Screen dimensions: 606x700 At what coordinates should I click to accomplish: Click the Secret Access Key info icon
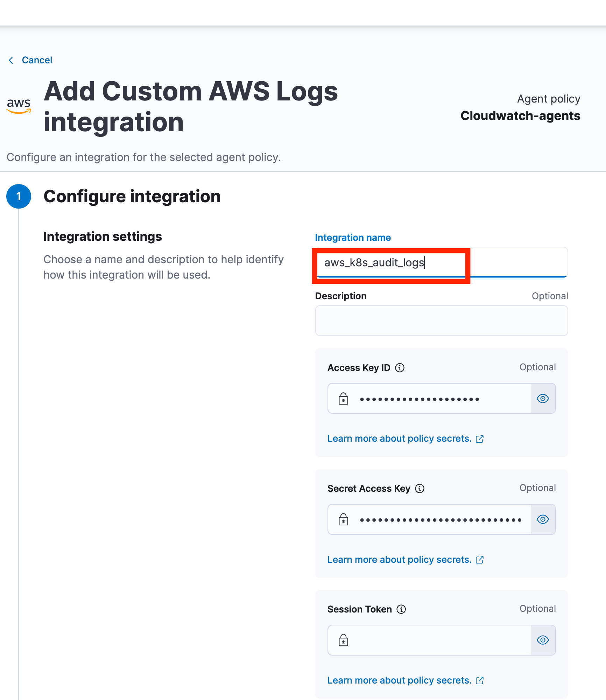[420, 489]
